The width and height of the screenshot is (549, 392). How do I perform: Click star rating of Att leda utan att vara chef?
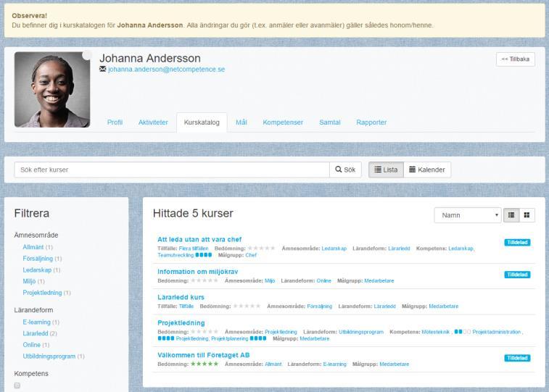(261, 249)
